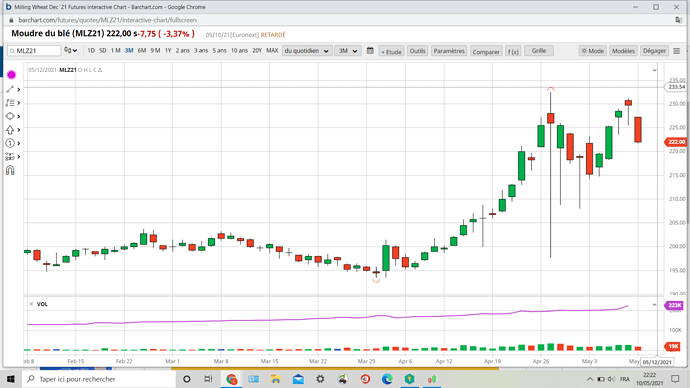This screenshot has width=690, height=388.
Task: Click the 19K volume label
Action: click(673, 346)
